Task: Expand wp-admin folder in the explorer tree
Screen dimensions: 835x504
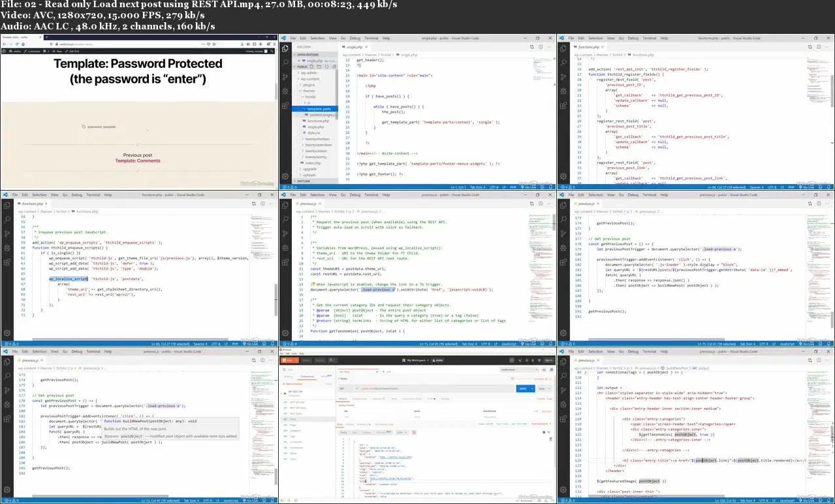Action: point(310,73)
